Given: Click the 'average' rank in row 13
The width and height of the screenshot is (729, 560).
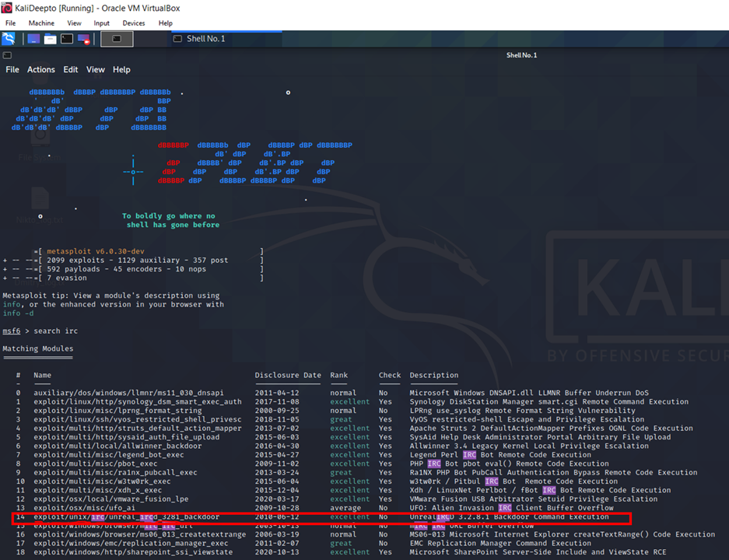Looking at the screenshot, I should click(x=345, y=507).
